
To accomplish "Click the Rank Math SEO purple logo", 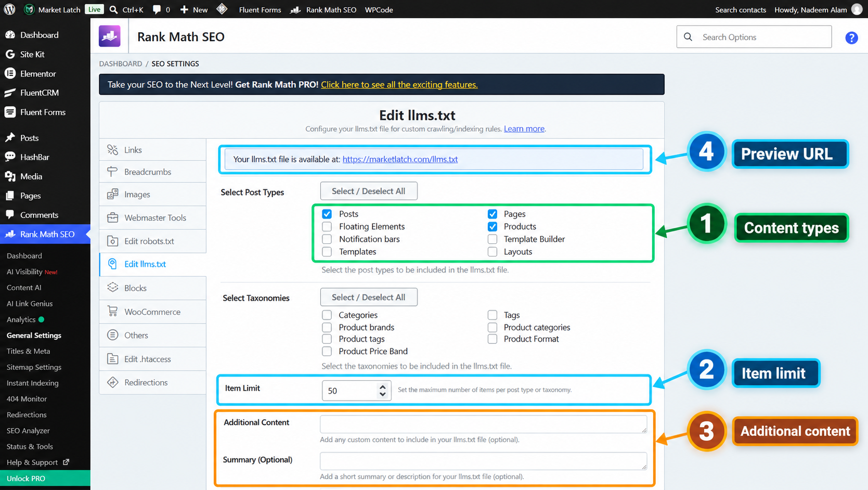I will (110, 36).
